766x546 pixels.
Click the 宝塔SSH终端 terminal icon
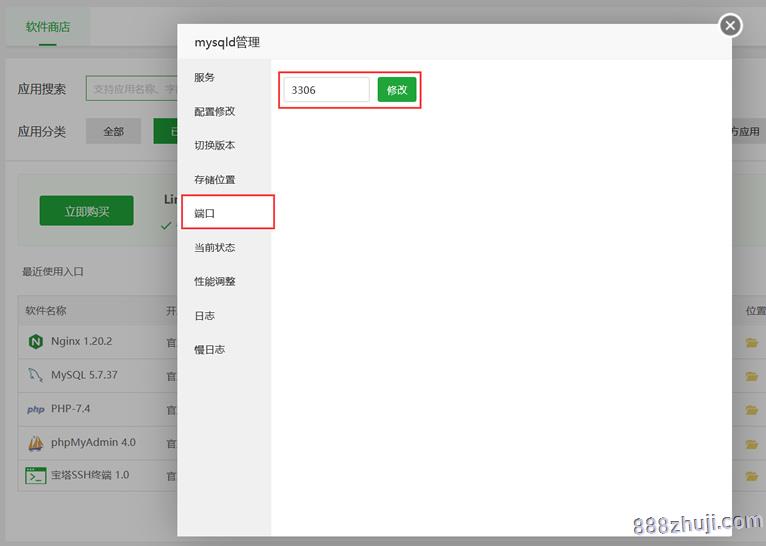(x=36, y=476)
